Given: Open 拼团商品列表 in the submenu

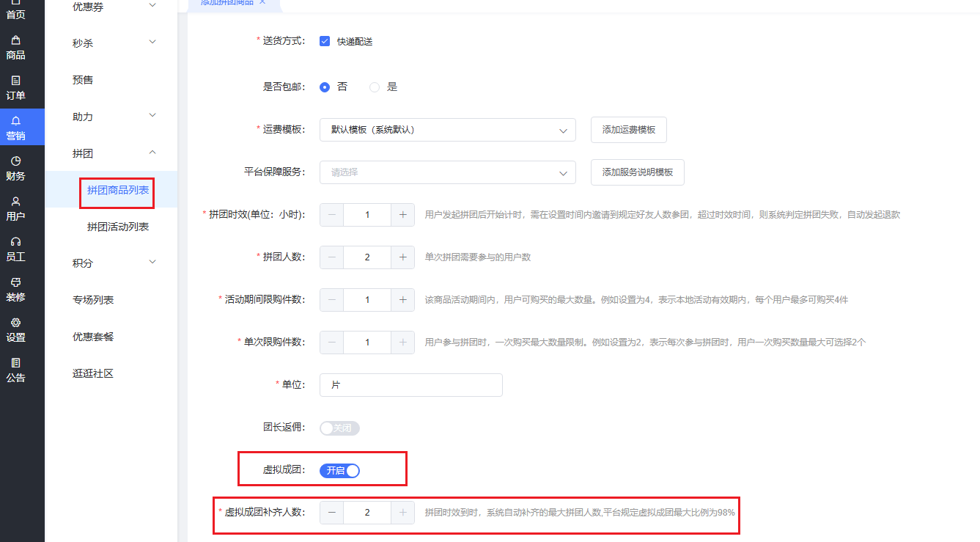Looking at the screenshot, I should tap(118, 190).
